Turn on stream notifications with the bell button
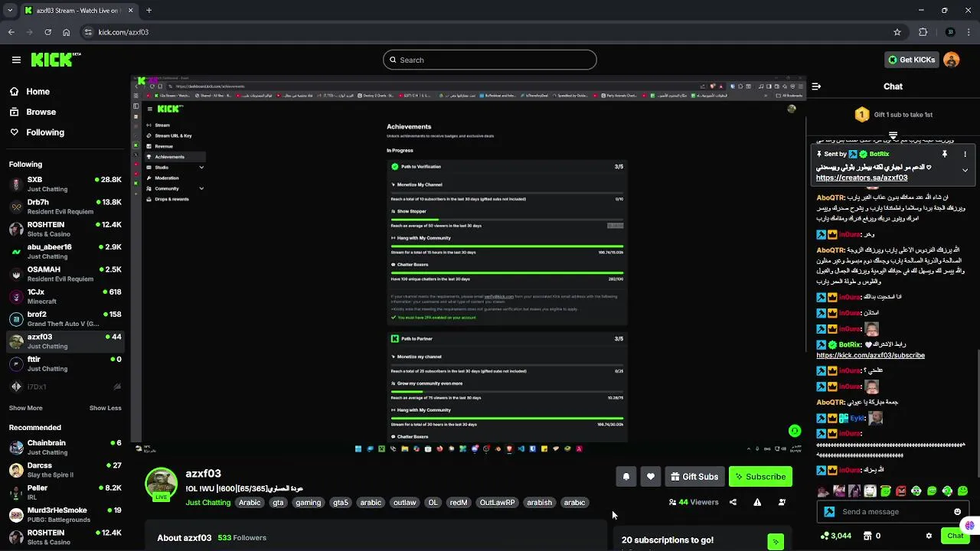980x551 pixels. pyautogui.click(x=626, y=477)
